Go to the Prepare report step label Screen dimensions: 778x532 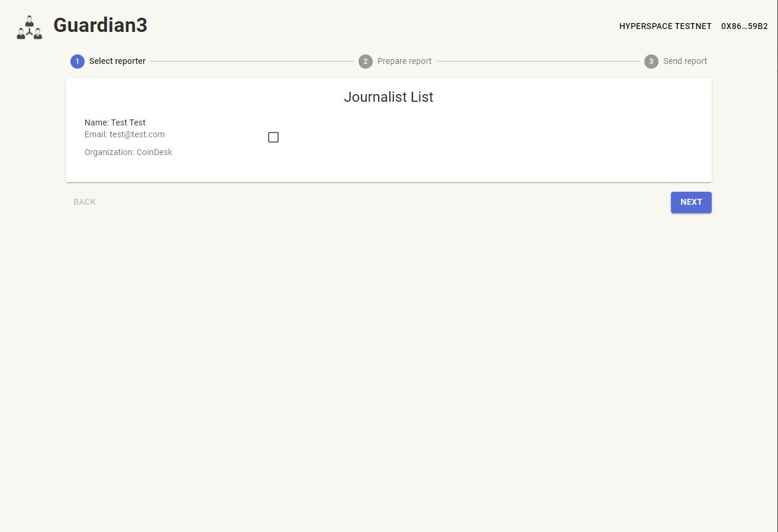coord(405,61)
